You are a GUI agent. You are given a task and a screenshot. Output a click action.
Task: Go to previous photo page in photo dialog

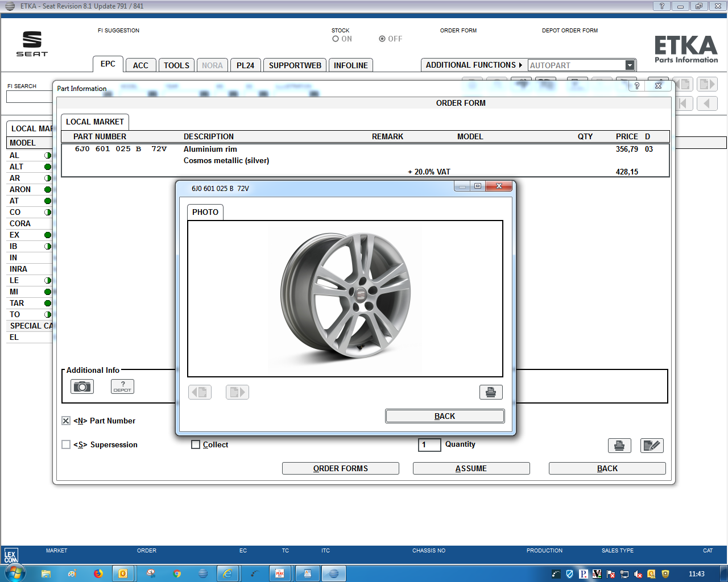[200, 392]
